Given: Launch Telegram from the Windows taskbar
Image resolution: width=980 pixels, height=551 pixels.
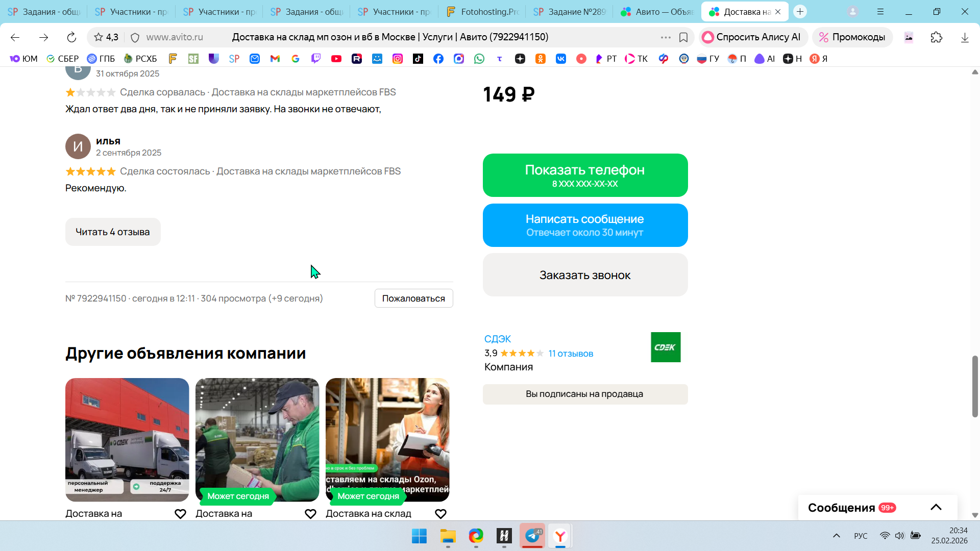Looking at the screenshot, I should pyautogui.click(x=532, y=536).
